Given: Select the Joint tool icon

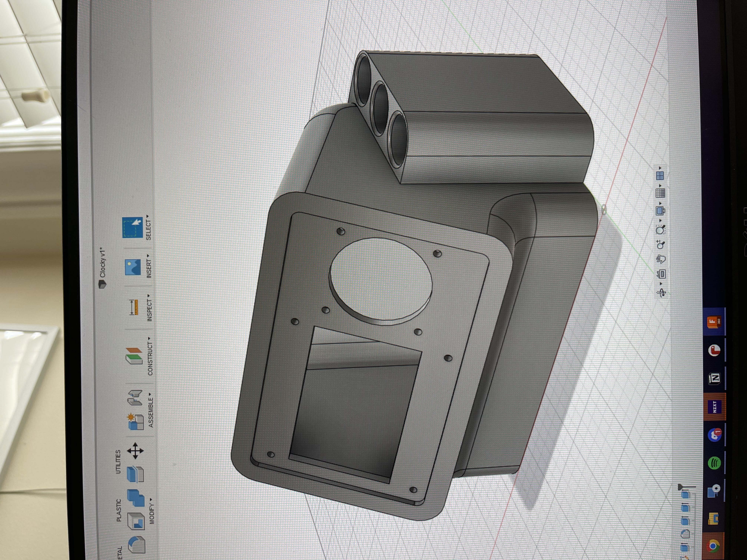Looking at the screenshot, I should pos(135,398).
